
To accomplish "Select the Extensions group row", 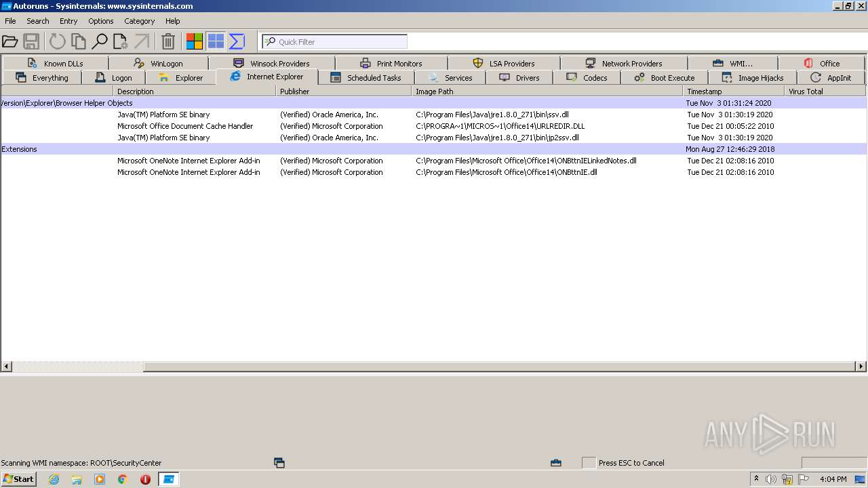I will point(433,149).
